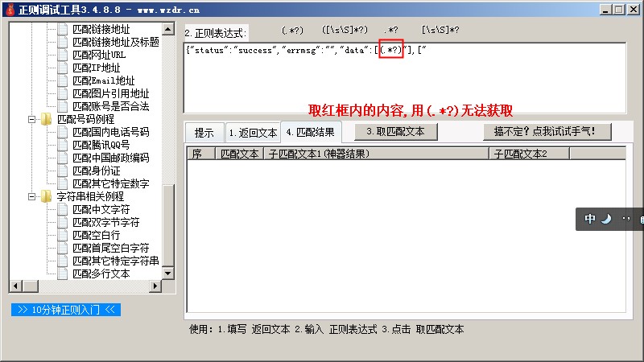Click the tree scrollbar down arrow
The image size is (644, 362).
[x=168, y=274]
